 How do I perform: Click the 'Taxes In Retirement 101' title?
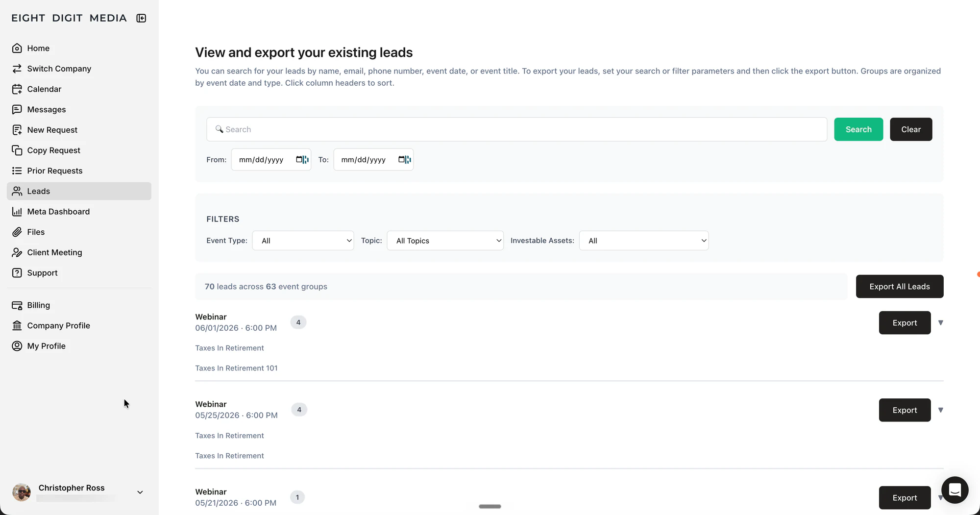[x=236, y=368]
